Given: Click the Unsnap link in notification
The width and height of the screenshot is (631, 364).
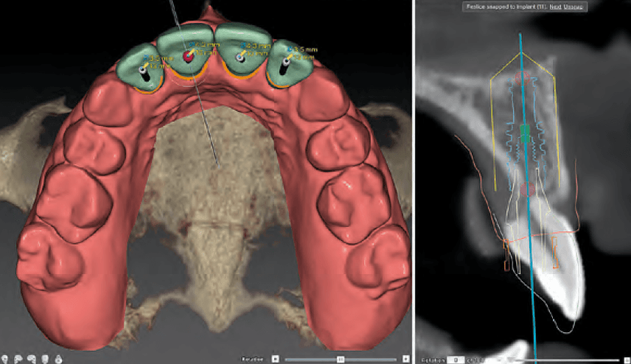Looking at the screenshot, I should pyautogui.click(x=573, y=7).
